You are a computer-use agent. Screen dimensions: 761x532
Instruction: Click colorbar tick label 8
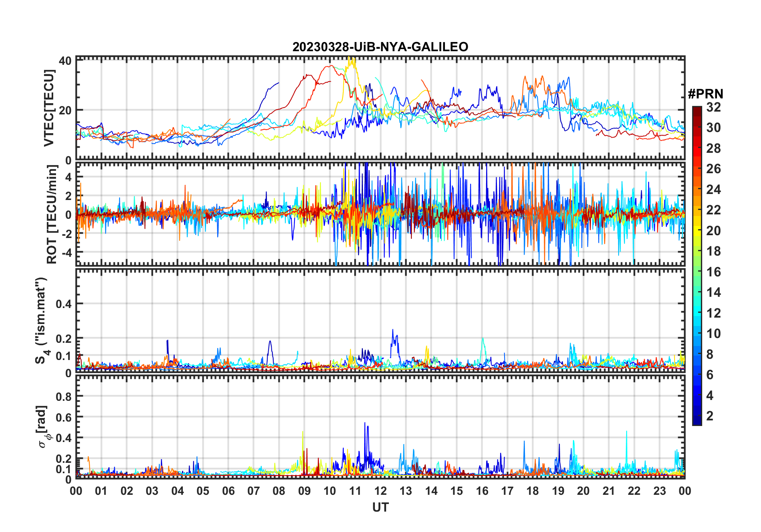pyautogui.click(x=710, y=354)
